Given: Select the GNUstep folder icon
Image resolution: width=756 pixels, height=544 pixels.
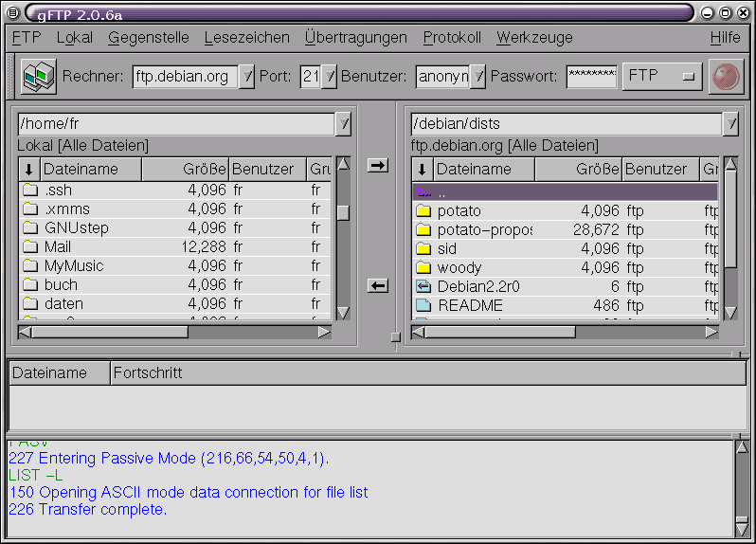Looking at the screenshot, I should tap(30, 227).
